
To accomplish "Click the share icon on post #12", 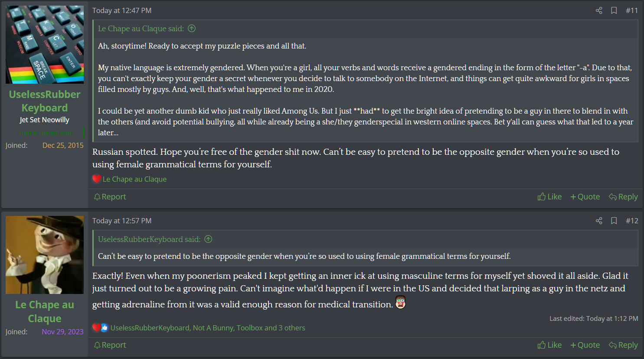I will coord(599,221).
